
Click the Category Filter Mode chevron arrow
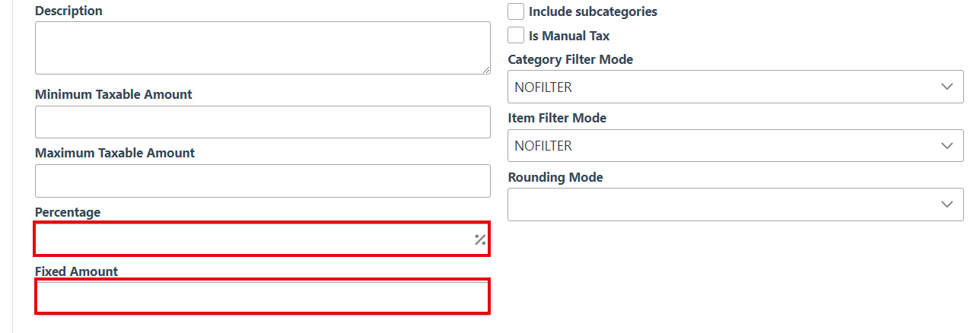(947, 87)
